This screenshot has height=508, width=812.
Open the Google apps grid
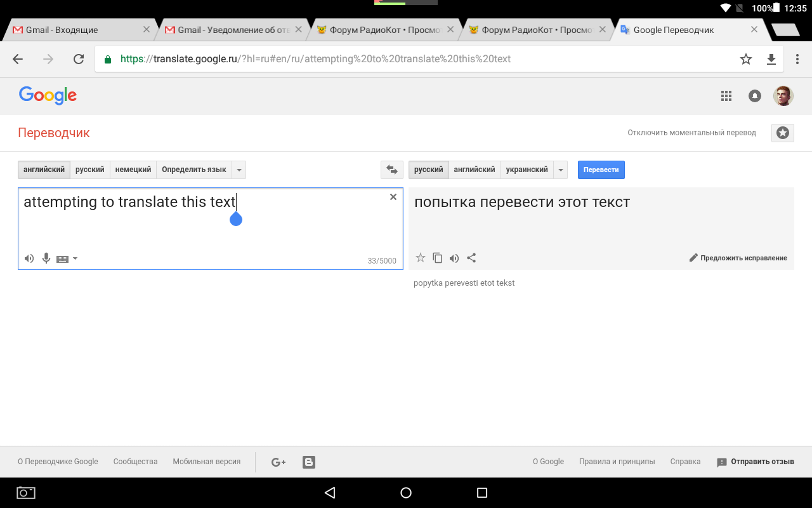click(x=726, y=96)
